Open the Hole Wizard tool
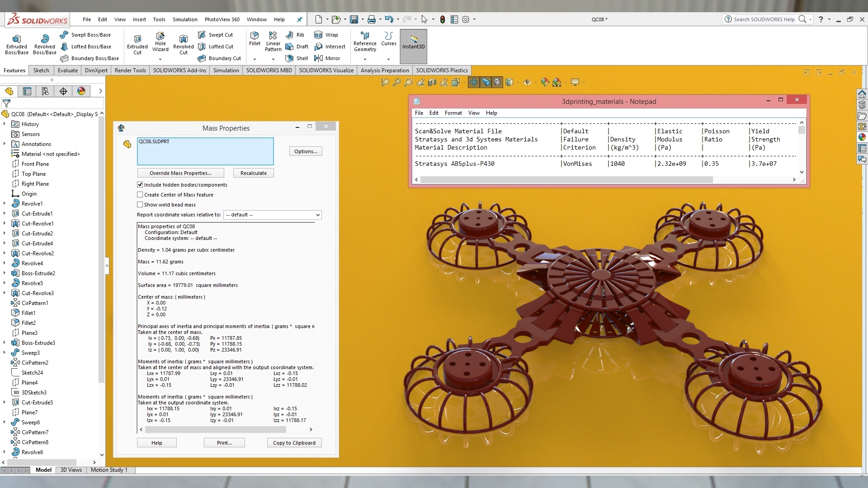Screen dimensions: 868x488 pyautogui.click(x=160, y=42)
